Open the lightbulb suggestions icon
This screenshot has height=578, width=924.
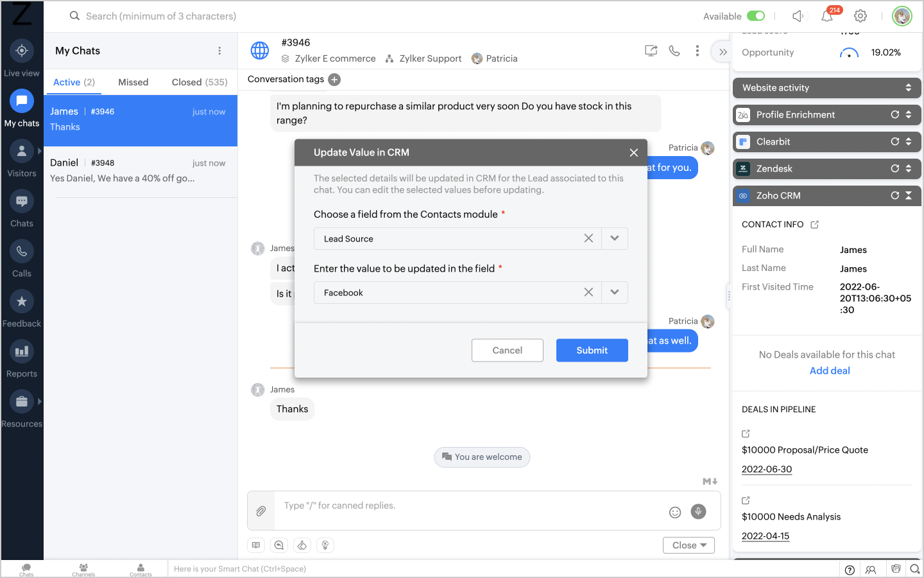tap(325, 545)
